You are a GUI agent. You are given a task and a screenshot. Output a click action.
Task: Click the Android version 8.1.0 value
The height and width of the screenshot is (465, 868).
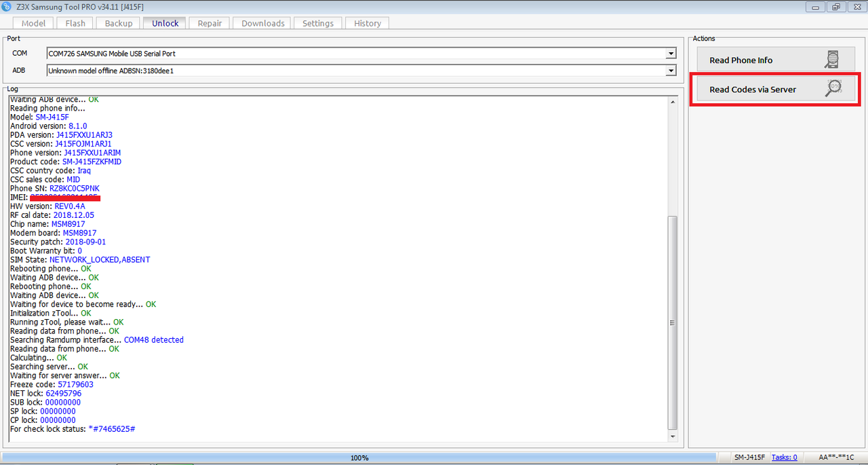click(x=78, y=126)
